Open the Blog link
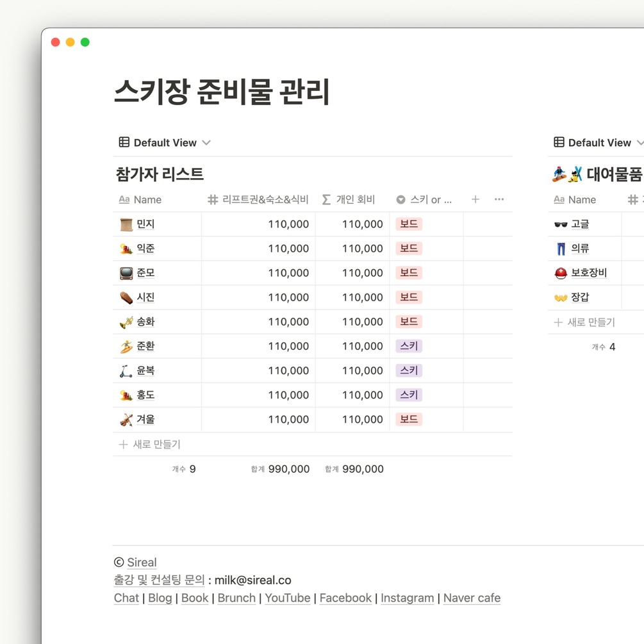 pos(160,598)
